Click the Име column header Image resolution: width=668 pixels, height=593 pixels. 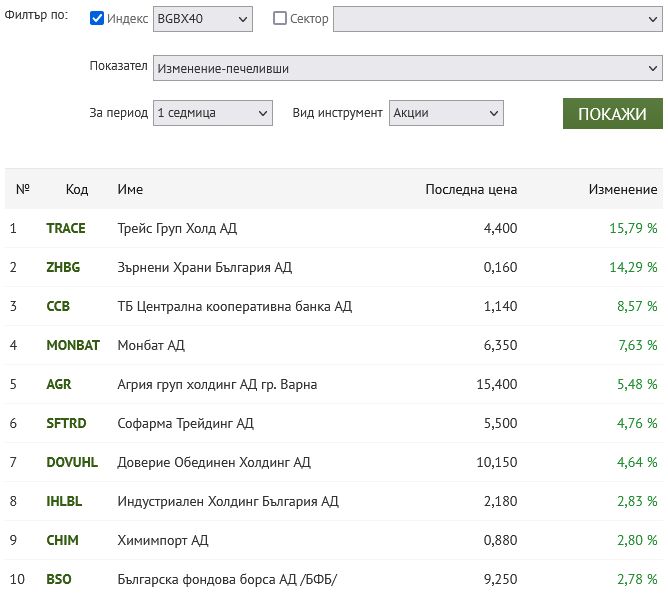130,189
